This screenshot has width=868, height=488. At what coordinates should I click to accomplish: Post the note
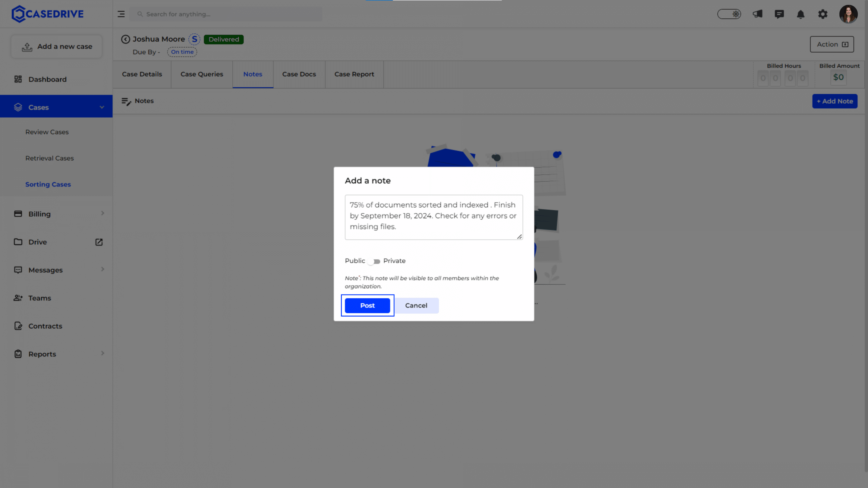(367, 305)
